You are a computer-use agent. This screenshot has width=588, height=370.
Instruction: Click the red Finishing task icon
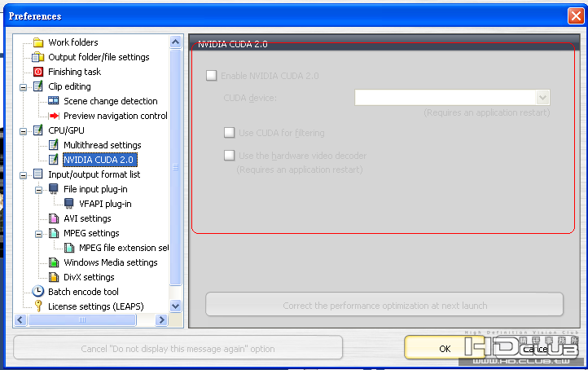coord(38,72)
